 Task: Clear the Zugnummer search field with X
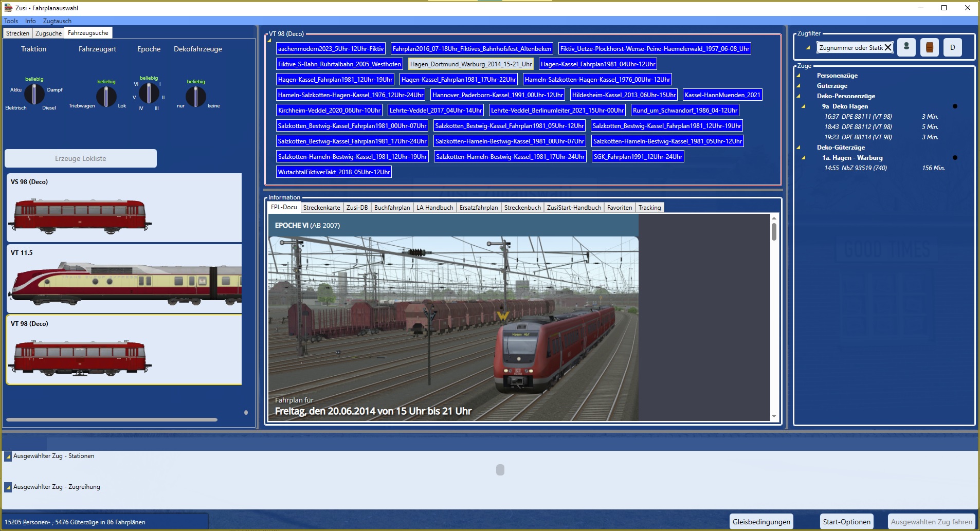(x=887, y=48)
